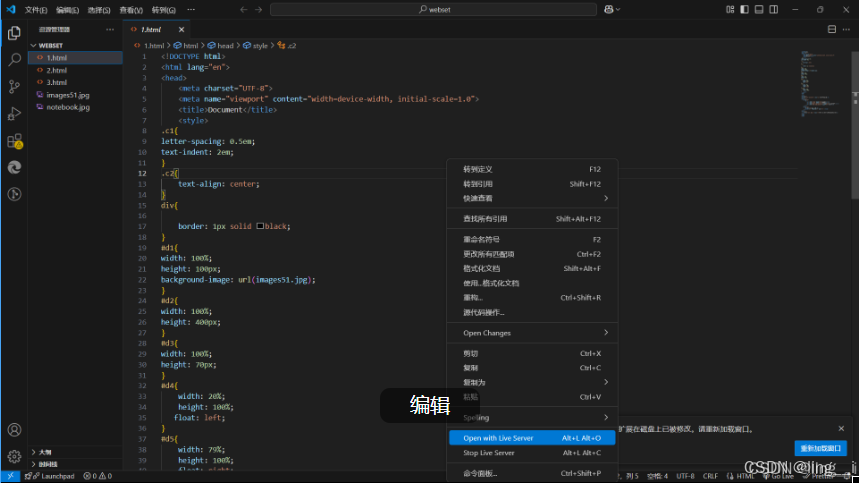Open the 转到(G) menu
Image resolution: width=859 pixels, height=483 pixels.
click(x=163, y=10)
